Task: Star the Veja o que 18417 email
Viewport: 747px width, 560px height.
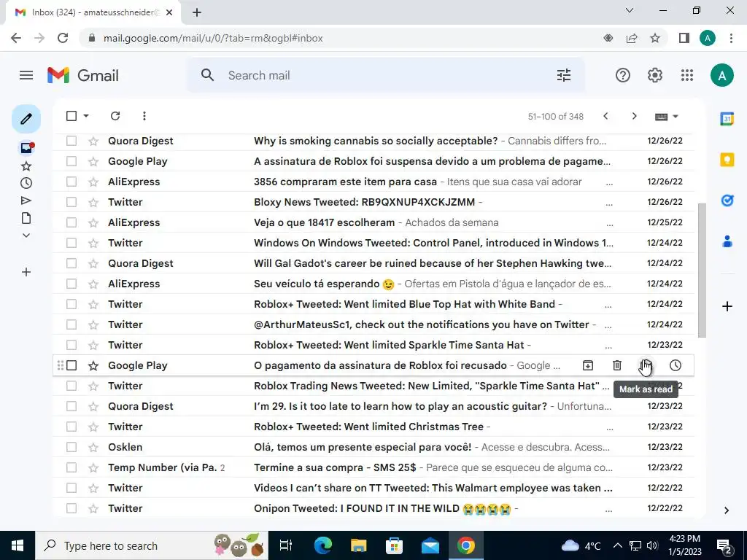Action: tap(93, 222)
